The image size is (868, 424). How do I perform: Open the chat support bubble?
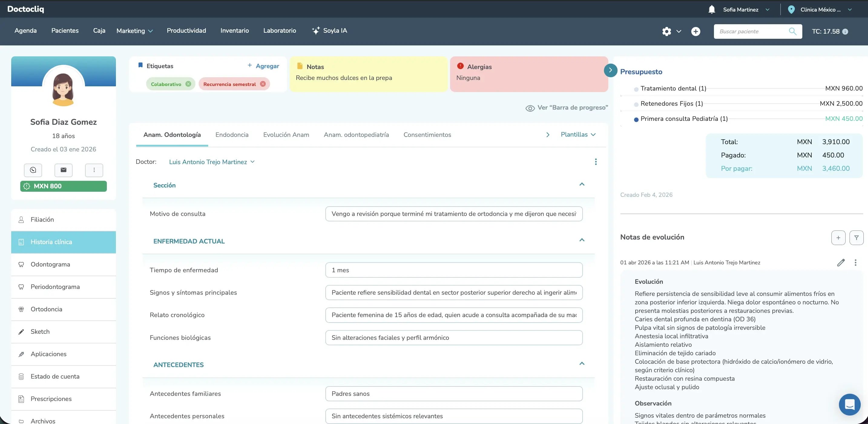click(850, 404)
